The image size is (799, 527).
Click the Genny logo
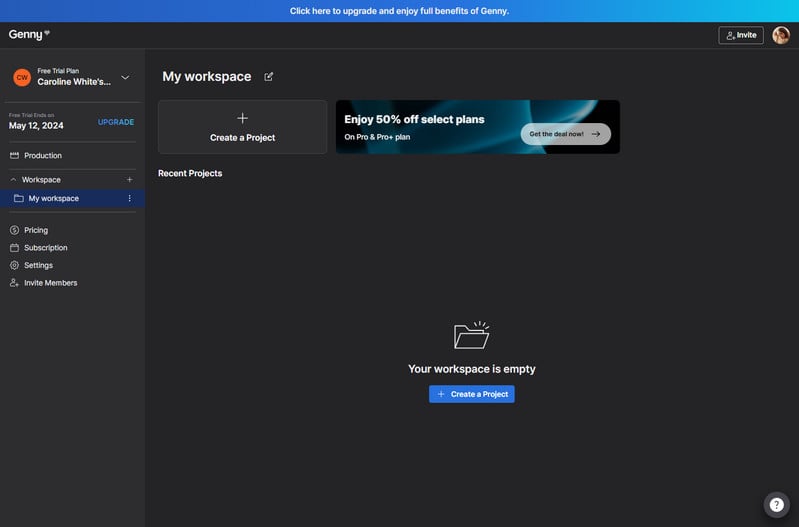29,35
